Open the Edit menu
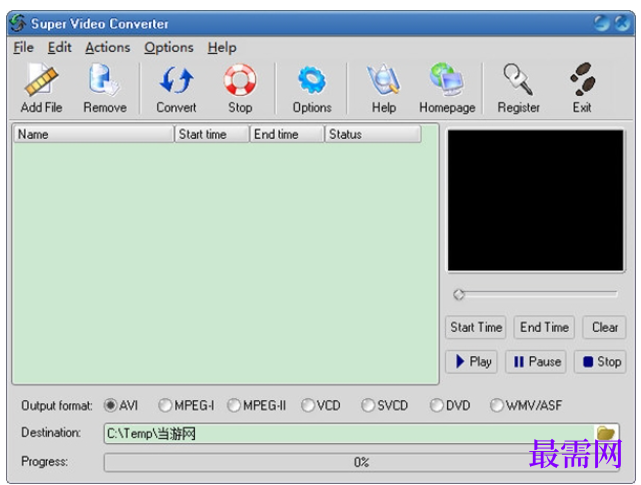Screen dimensions: 641x485 59,47
